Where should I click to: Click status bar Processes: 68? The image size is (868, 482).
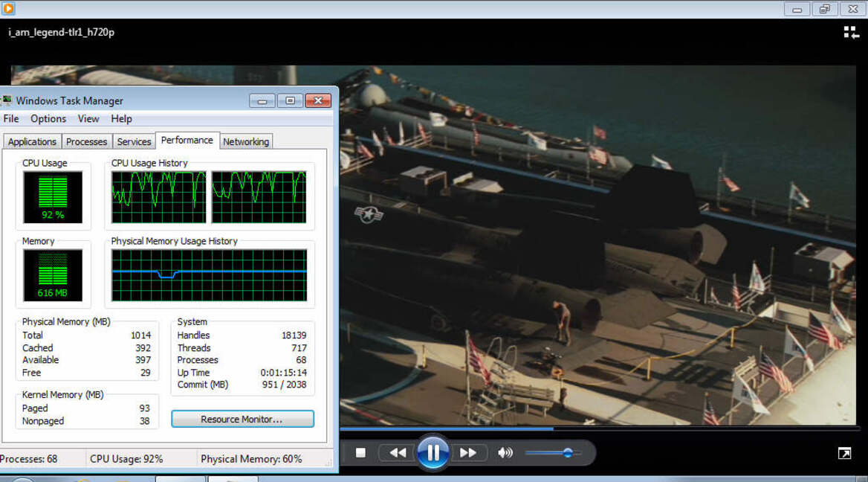click(29, 459)
